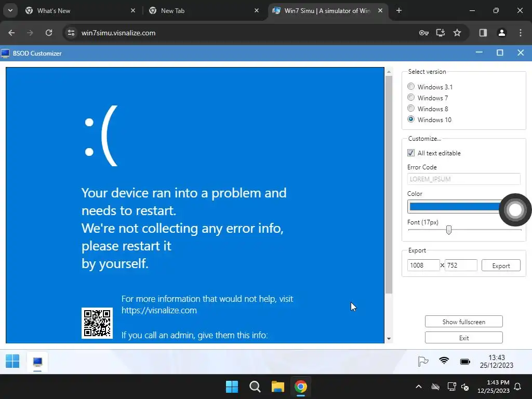This screenshot has width=532, height=399.
Task: Click the Chrome icon on the taskbar
Action: [x=301, y=387]
